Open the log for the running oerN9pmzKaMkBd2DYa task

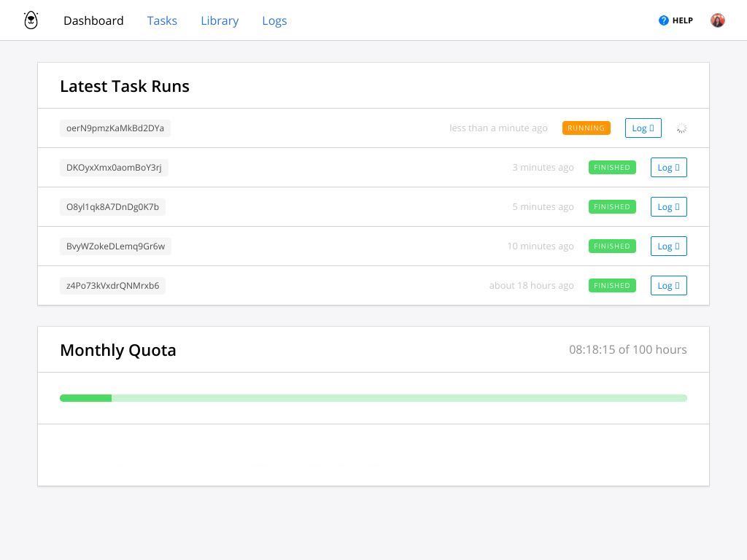point(642,128)
